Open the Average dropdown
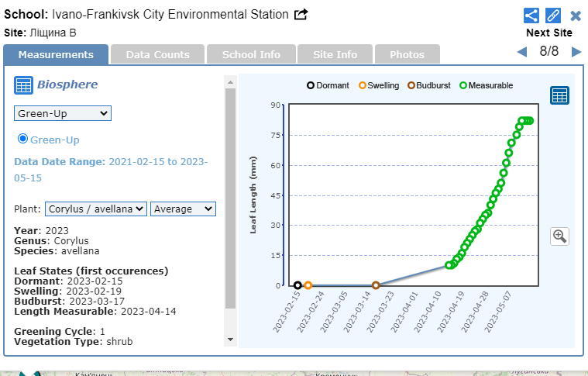The width and height of the screenshot is (588, 376). point(184,209)
